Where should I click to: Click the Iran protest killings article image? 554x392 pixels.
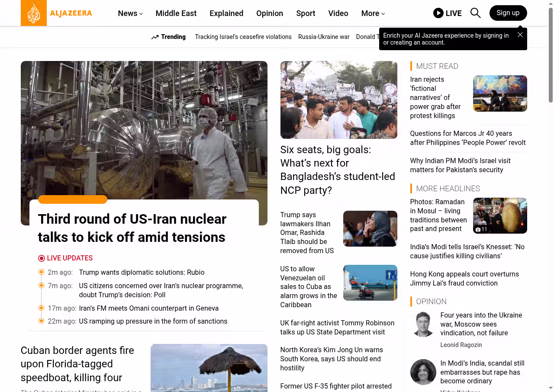[x=500, y=93]
